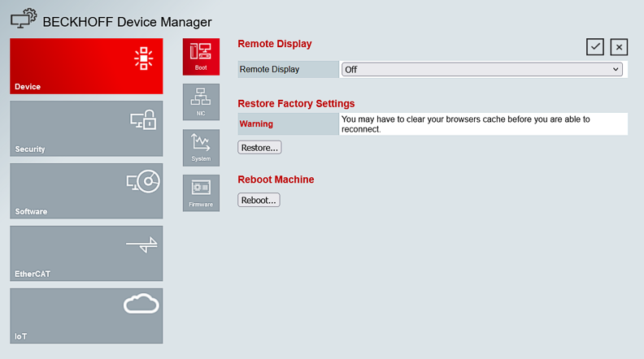Expand the Remote Display dropdown set to Off
This screenshot has height=359, width=644.
click(481, 69)
